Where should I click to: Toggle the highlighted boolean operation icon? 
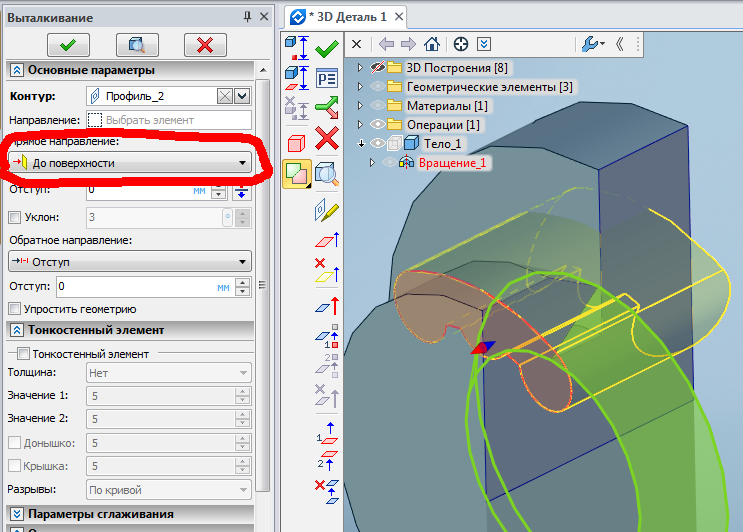[297, 174]
